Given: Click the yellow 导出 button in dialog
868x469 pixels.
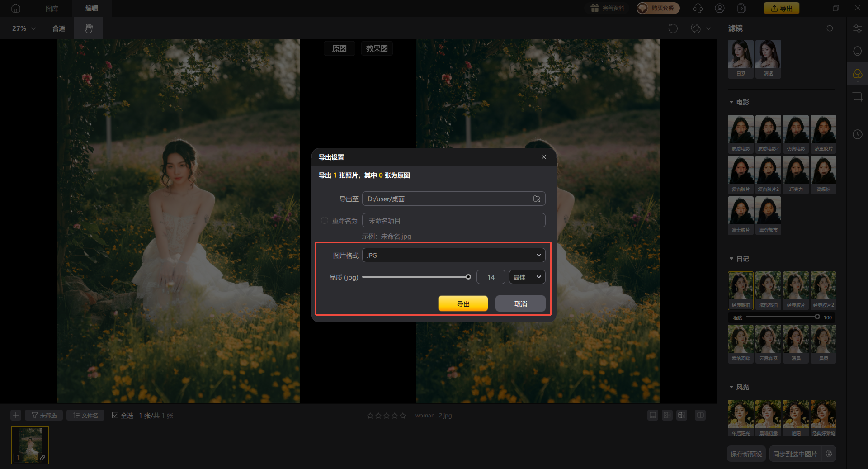Looking at the screenshot, I should tap(463, 304).
